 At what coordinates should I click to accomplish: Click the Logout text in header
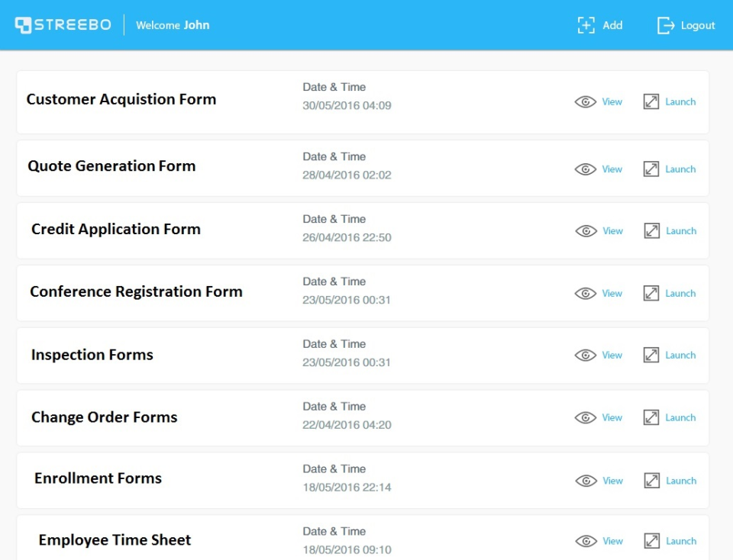click(x=698, y=26)
